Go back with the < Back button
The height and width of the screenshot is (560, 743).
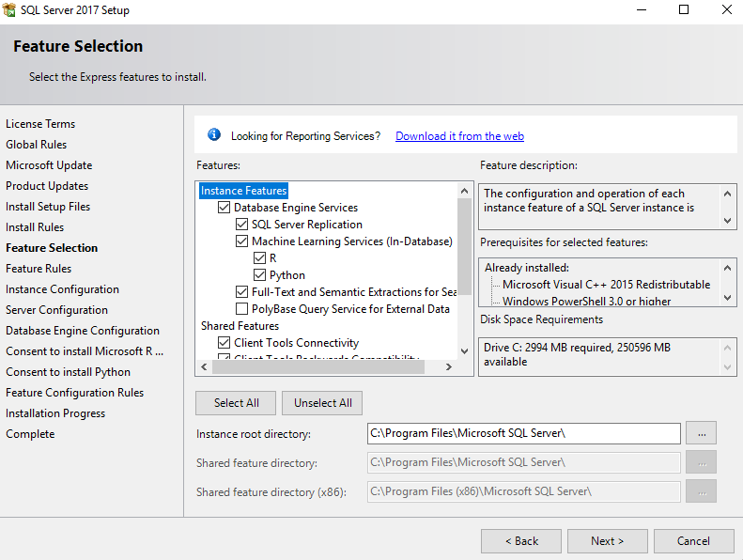point(521,541)
